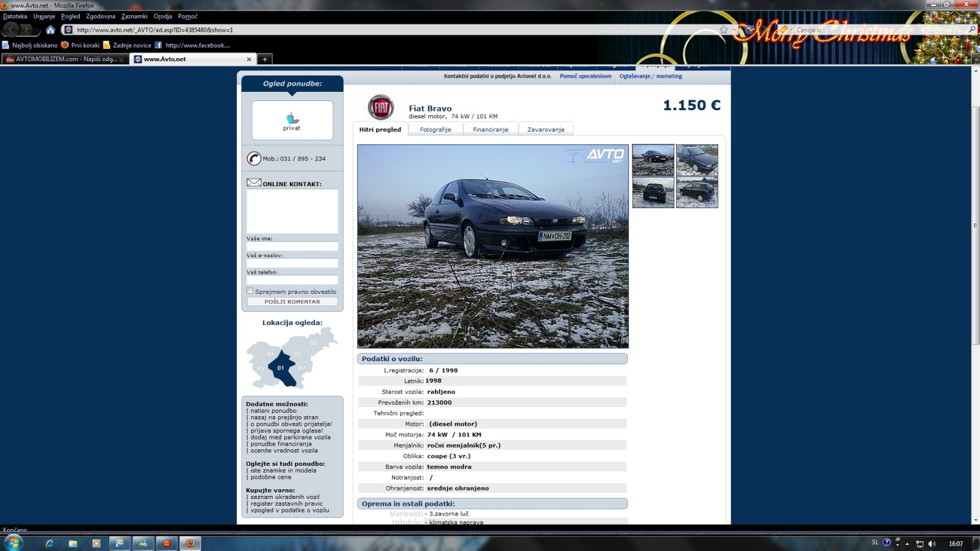Open Windows Media Player in taskbar
980x551 pixels.
96,543
